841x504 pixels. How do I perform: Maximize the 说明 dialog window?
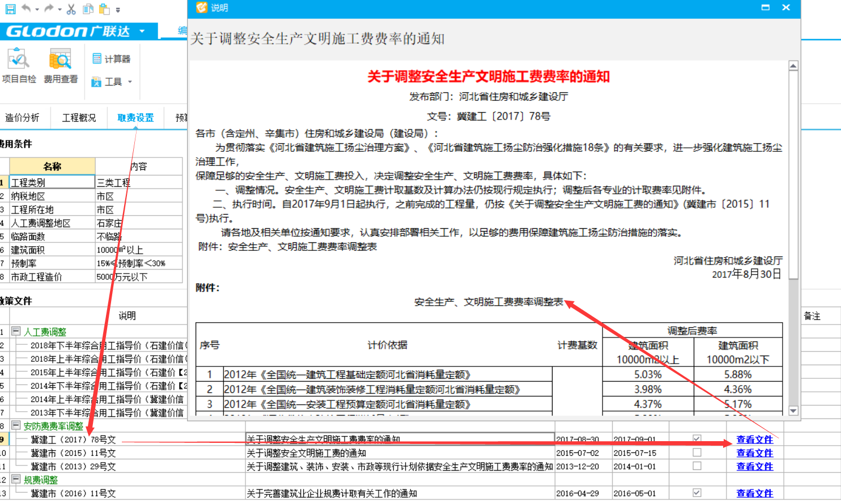[766, 7]
